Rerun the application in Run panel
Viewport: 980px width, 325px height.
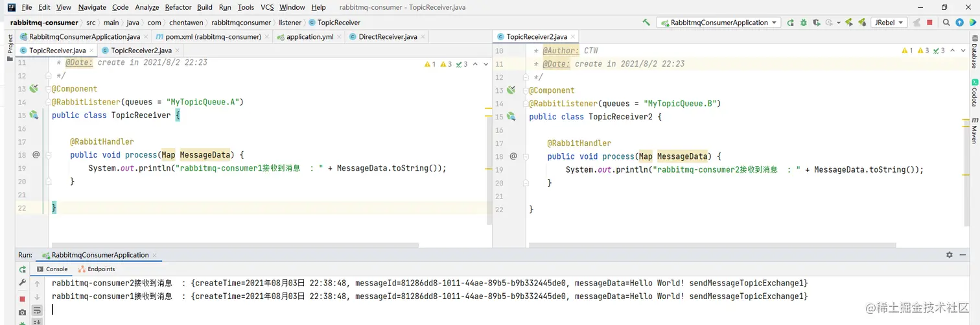(23, 269)
